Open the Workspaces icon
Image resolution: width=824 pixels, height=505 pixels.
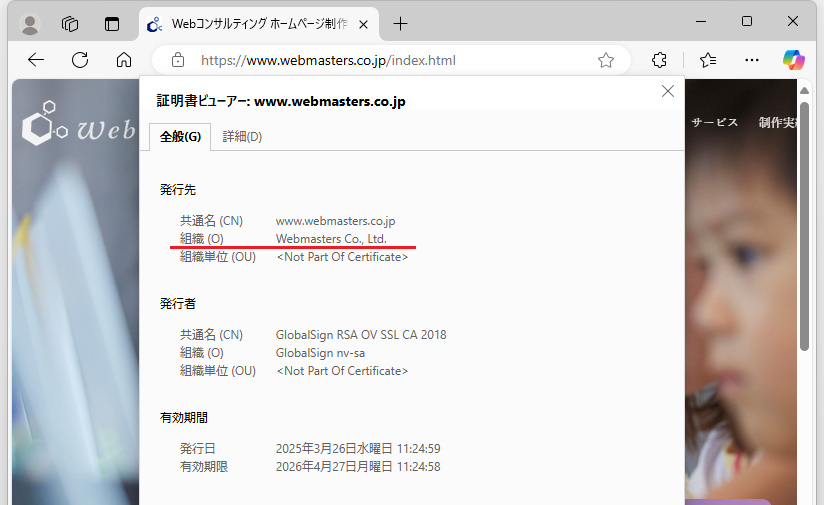(70, 24)
